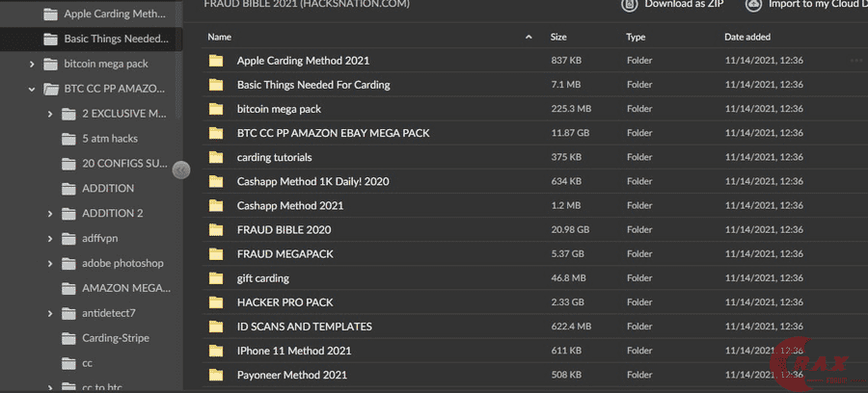Select Carding-Stripe in the sidebar tree
Viewport: 868px width, 393px height.
(x=115, y=338)
